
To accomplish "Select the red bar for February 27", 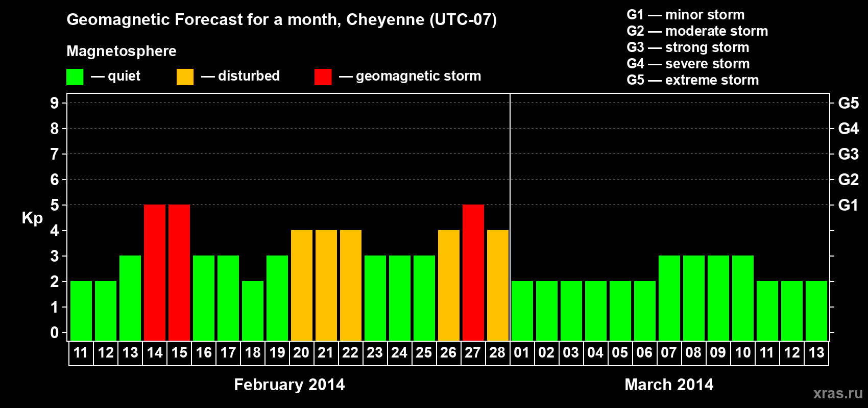I will pyautogui.click(x=473, y=272).
